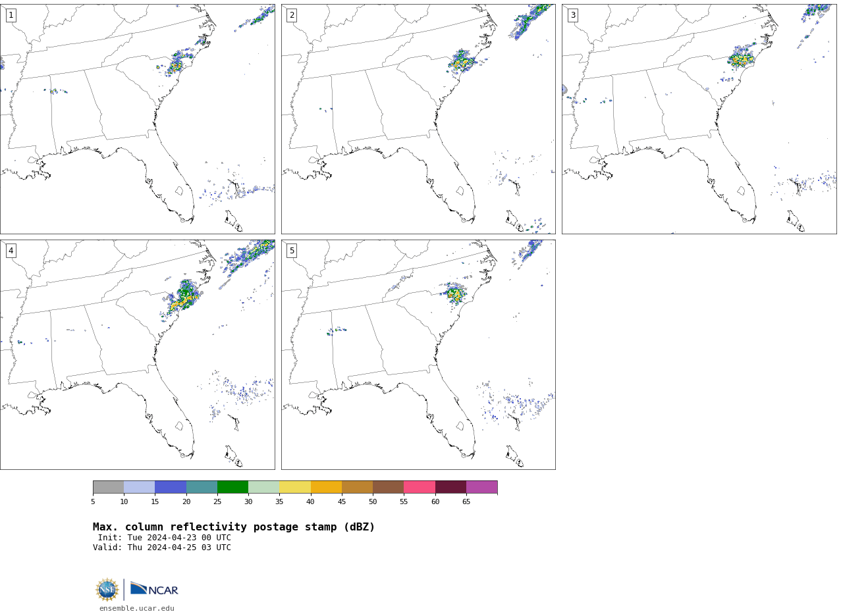The width and height of the screenshot is (843, 616).
Task: Select the green 25-30 dBZ swatch
Action: (x=232, y=487)
